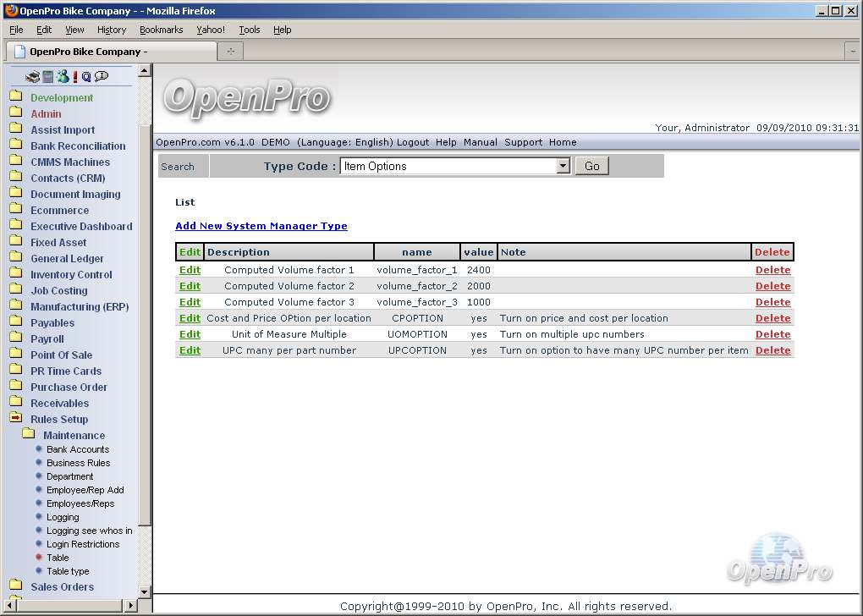Open the Bookmarks menu
This screenshot has height=616, width=863.
tap(161, 30)
